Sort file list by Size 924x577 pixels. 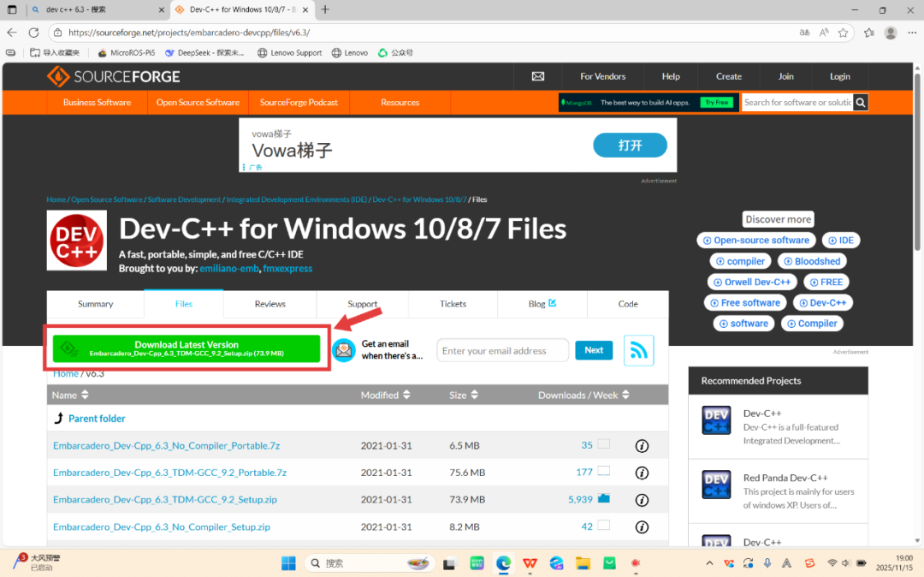[x=464, y=395]
